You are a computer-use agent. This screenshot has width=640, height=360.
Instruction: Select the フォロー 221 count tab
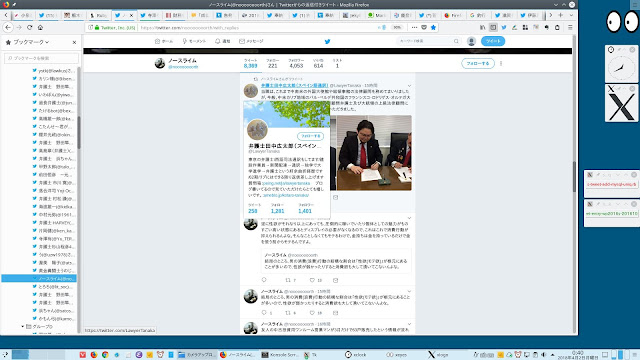coord(273,63)
